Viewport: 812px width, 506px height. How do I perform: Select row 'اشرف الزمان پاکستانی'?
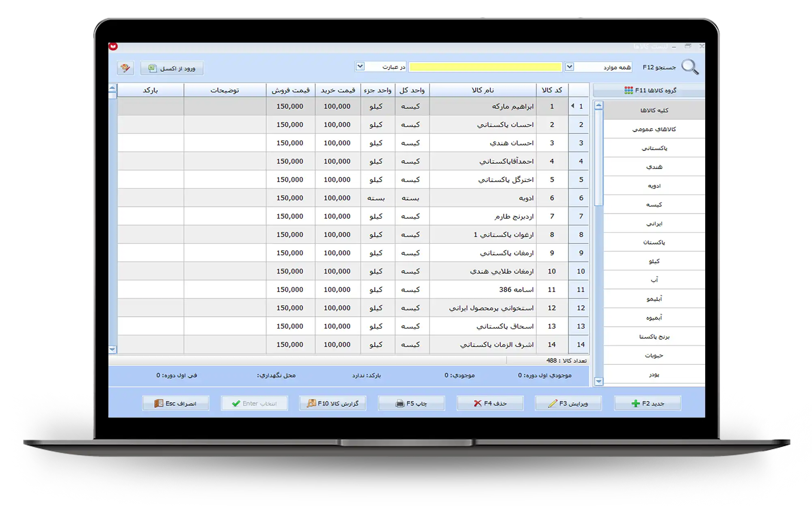[353, 344]
